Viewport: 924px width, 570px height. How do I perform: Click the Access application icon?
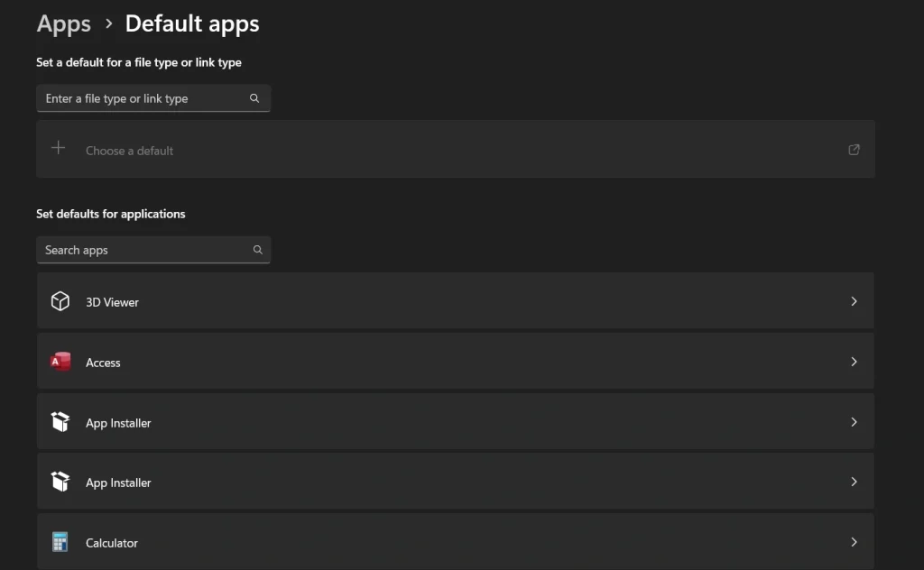(x=60, y=361)
